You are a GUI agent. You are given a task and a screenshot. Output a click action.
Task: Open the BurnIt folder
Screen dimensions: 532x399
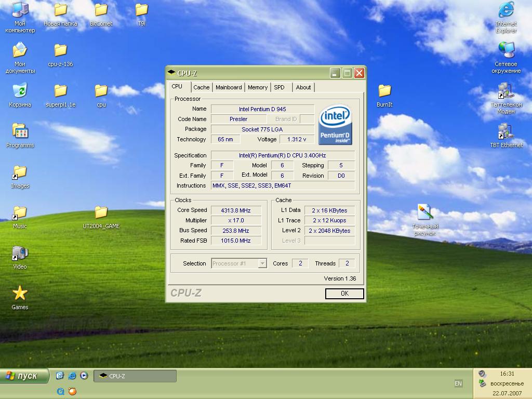tap(384, 96)
